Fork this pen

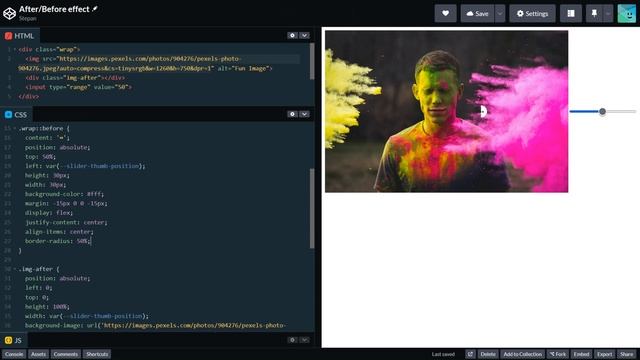click(x=558, y=354)
